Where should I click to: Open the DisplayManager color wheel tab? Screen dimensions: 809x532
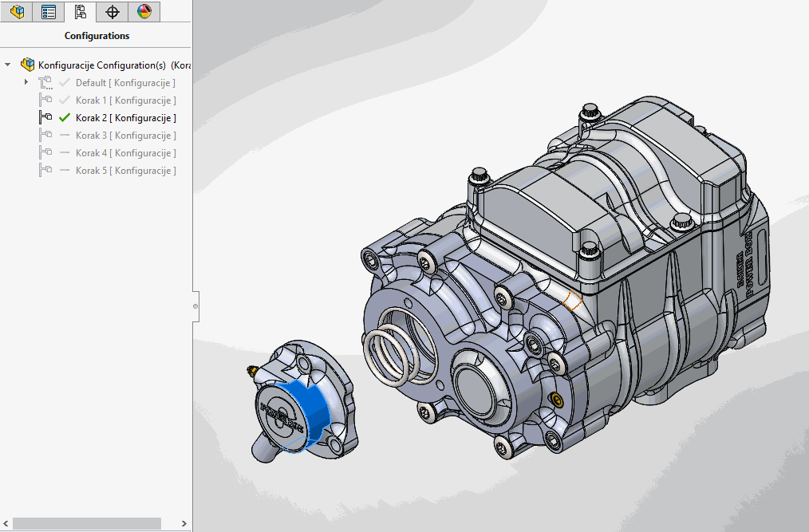[x=144, y=11]
